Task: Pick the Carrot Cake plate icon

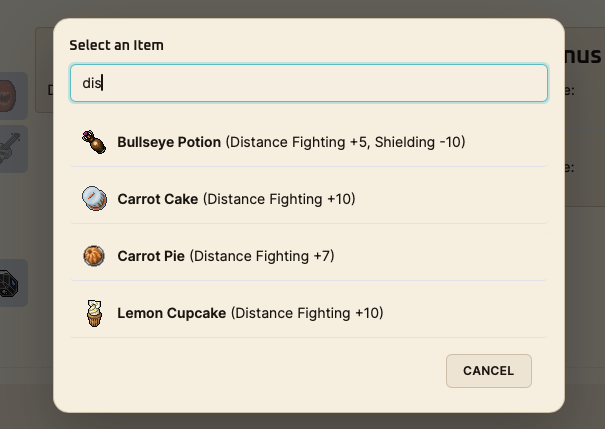Action: 94,199
